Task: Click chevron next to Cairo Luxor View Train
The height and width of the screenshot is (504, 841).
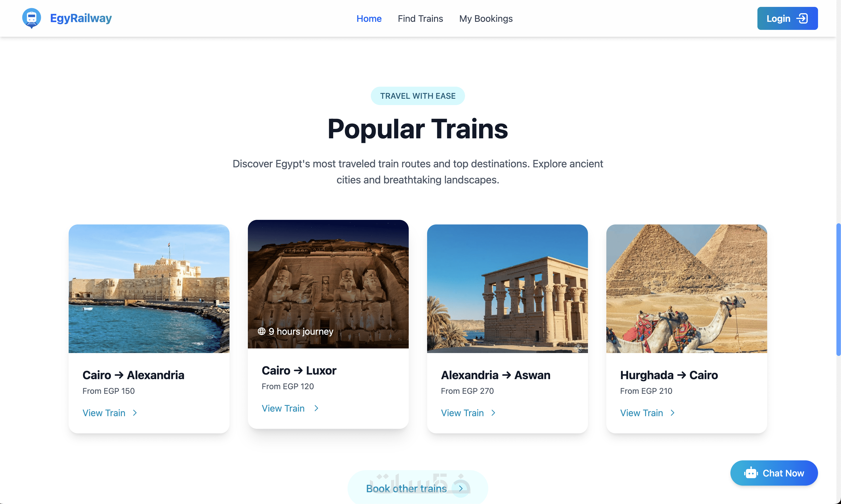Action: click(316, 408)
